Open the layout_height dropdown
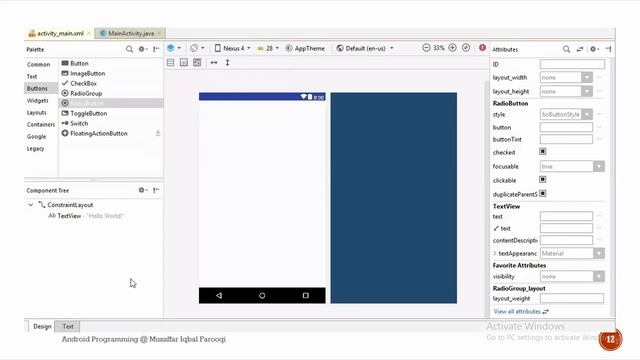 pos(587,91)
